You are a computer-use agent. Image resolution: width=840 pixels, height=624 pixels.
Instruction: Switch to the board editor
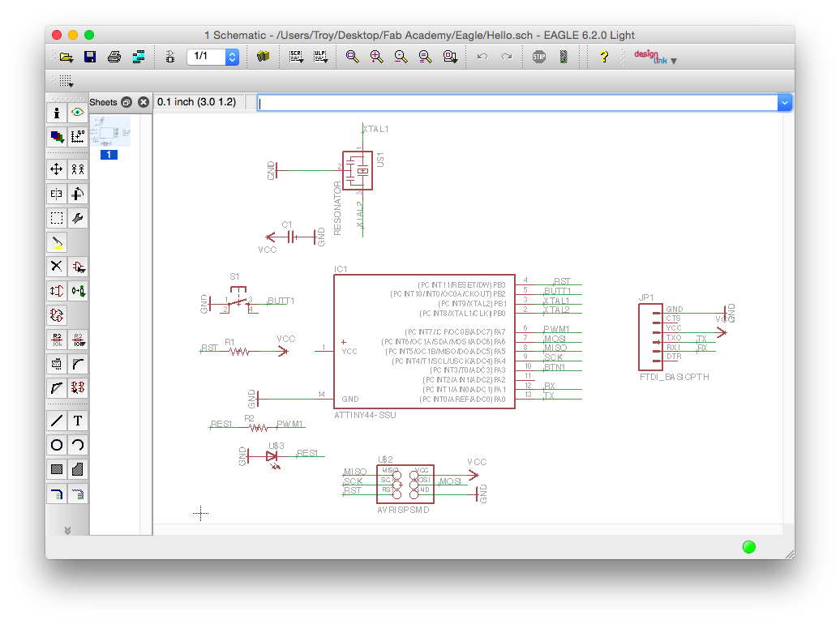[170, 57]
